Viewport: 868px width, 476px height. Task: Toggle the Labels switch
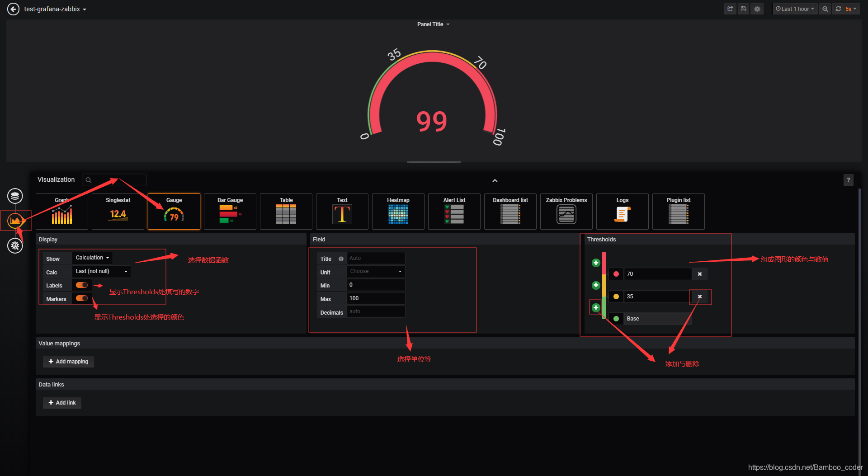pyautogui.click(x=82, y=285)
